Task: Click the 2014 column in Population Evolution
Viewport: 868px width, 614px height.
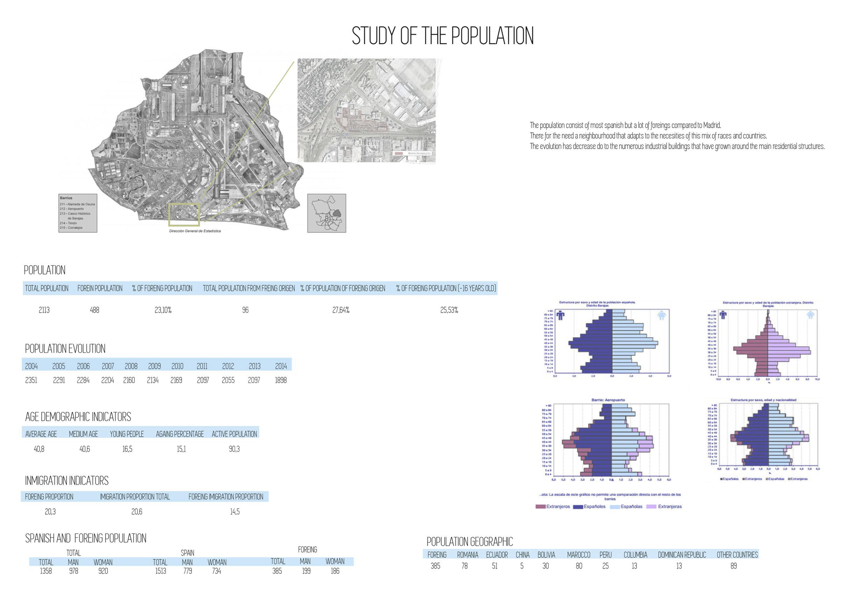Action: [281, 366]
